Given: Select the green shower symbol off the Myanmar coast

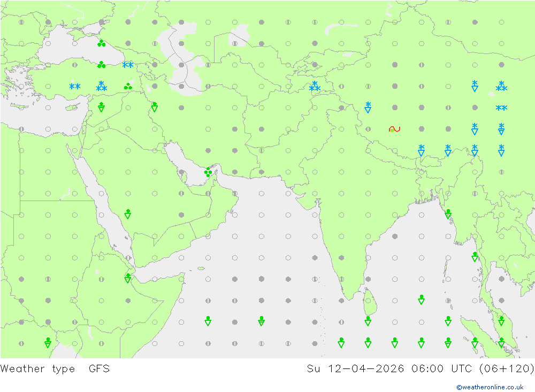Looking at the screenshot, I should (x=475, y=257).
